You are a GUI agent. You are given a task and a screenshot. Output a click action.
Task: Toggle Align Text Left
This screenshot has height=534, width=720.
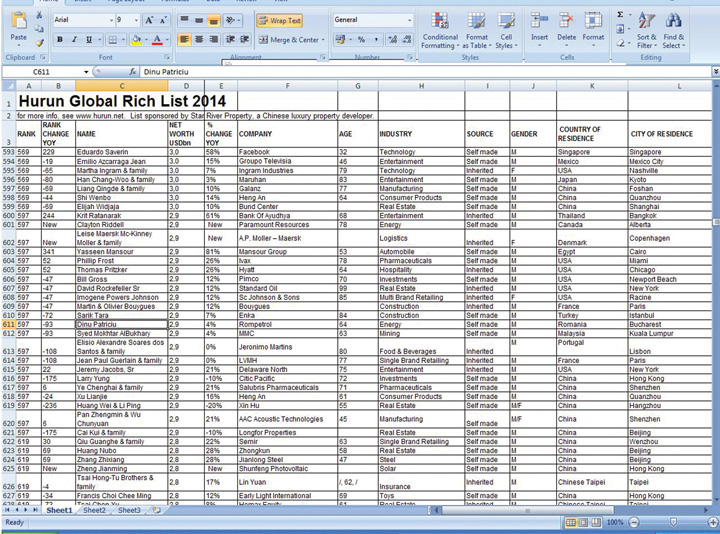pos(184,39)
